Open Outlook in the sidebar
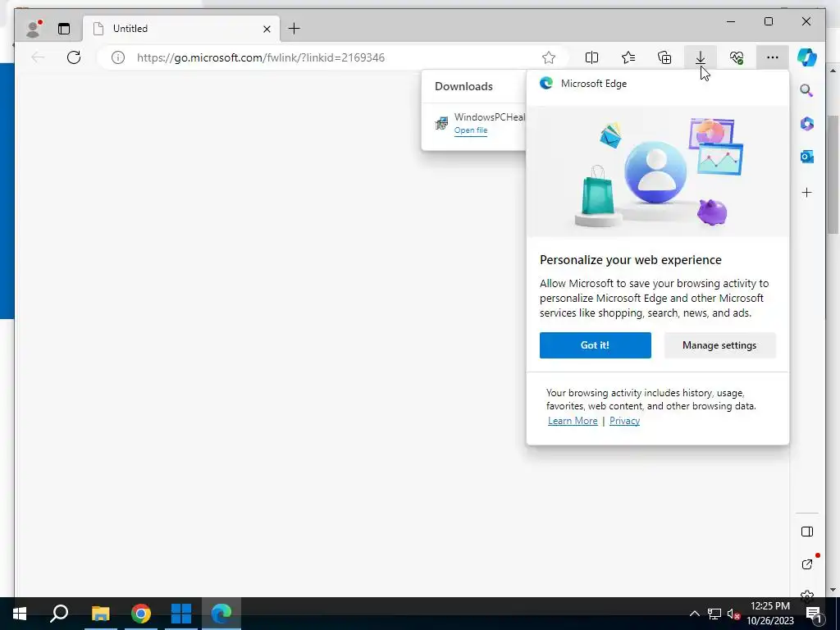840x630 pixels. (807, 157)
